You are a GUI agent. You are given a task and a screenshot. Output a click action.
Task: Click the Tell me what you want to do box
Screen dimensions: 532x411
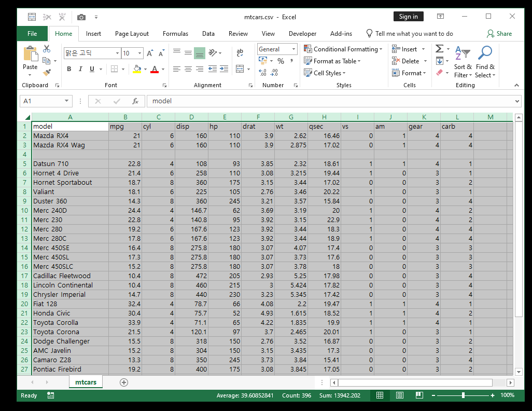[410, 34]
